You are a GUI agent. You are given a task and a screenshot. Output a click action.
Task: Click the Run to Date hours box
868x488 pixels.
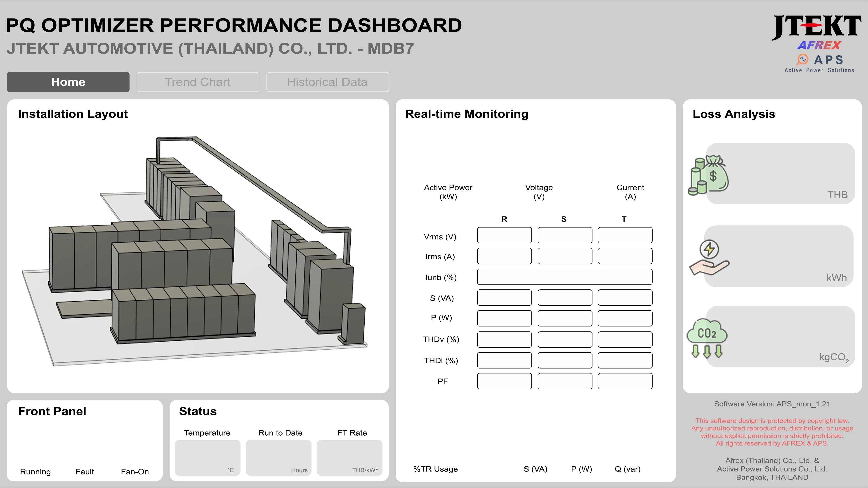click(x=278, y=457)
